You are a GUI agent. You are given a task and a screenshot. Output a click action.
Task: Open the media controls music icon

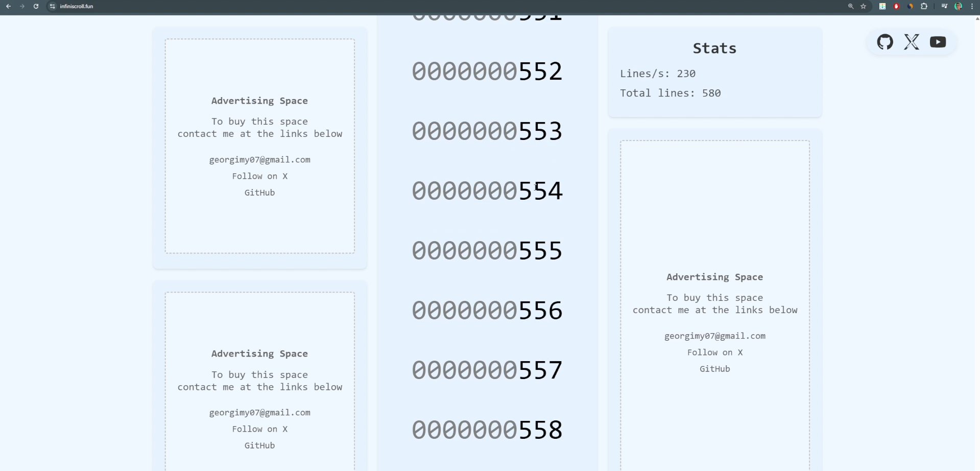[x=944, y=6]
